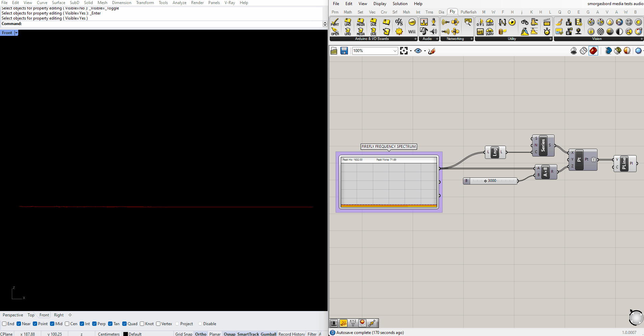This screenshot has width=644, height=336.
Task: Toggle Ortho mode in the status bar
Action: (x=201, y=334)
